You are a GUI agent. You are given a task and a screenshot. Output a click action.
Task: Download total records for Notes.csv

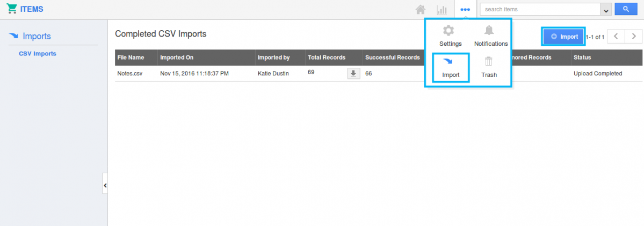pyautogui.click(x=353, y=74)
